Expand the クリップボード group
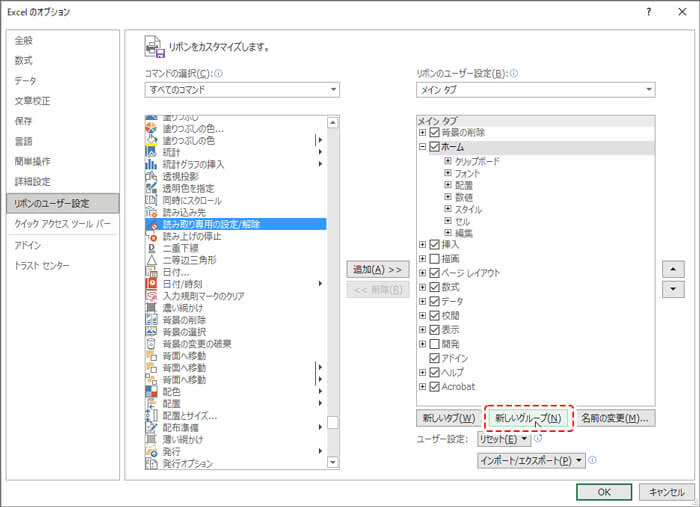The image size is (700, 507). tap(448, 161)
